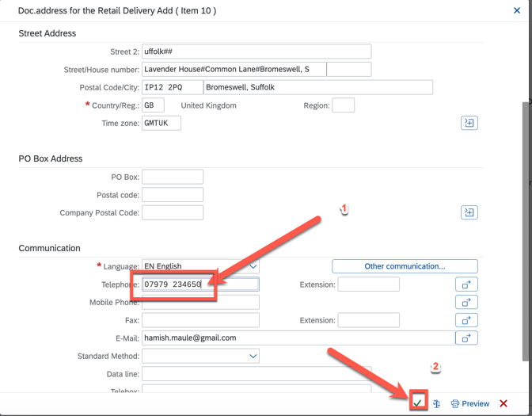Close the Doc.address dialog with top X
This screenshot has width=532, height=416.
517,11
